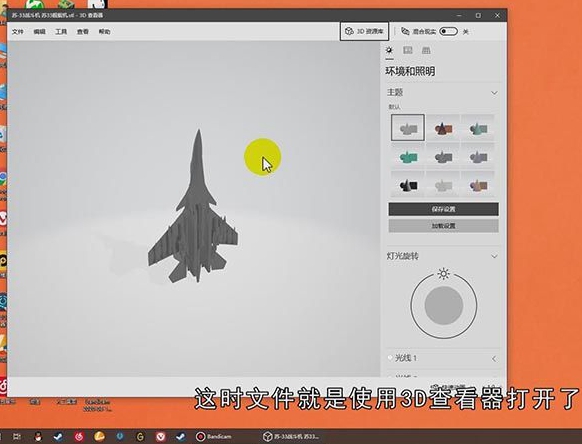The image size is (582, 444).
Task: Switch to the 3D viewer taskbar button
Action: point(291,437)
